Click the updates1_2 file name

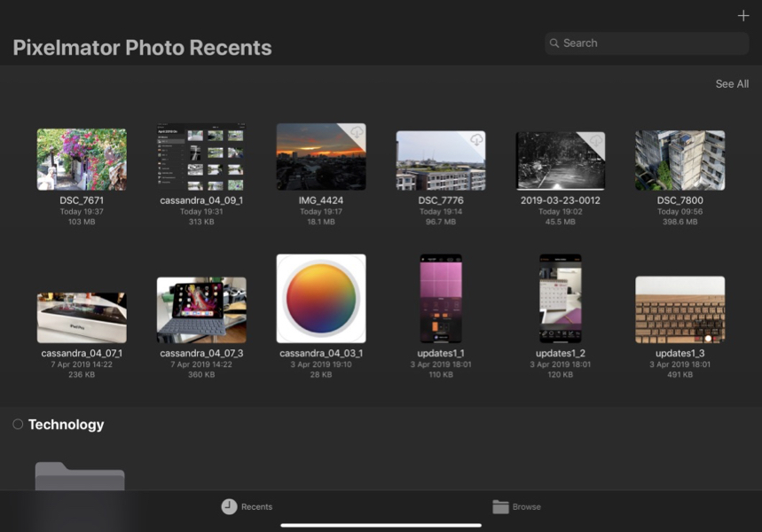(x=561, y=353)
